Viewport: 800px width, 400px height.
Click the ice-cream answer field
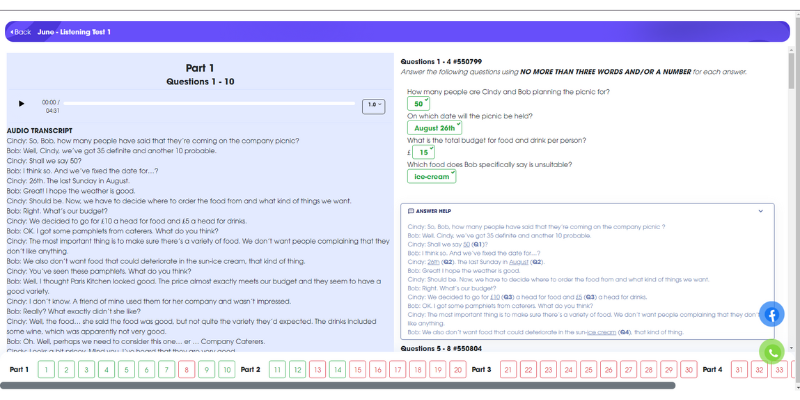point(432,177)
